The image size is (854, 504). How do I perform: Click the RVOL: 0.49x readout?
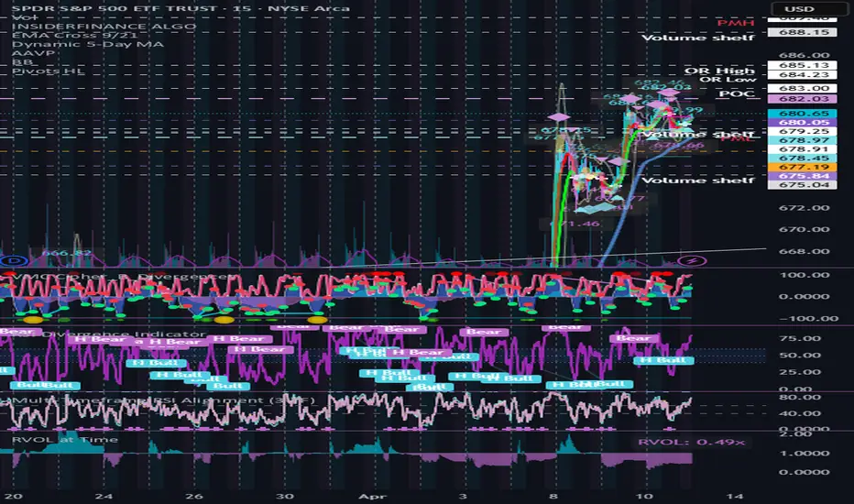coord(691,442)
